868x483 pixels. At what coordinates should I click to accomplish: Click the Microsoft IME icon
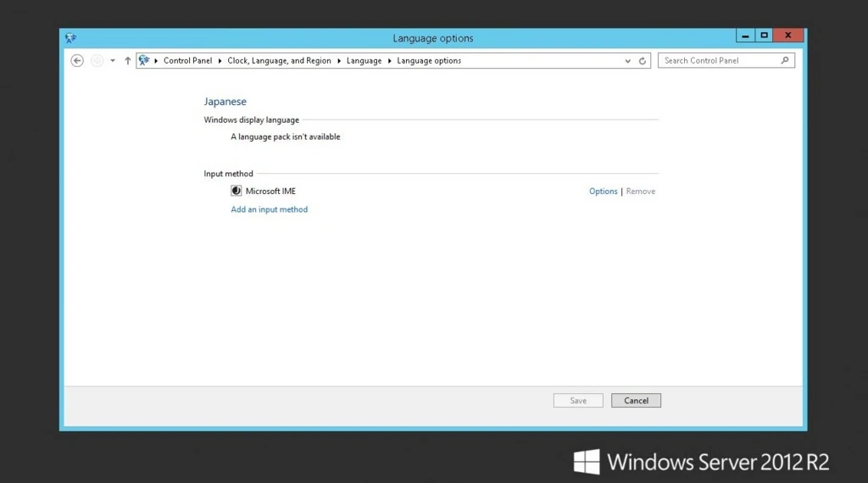point(236,191)
